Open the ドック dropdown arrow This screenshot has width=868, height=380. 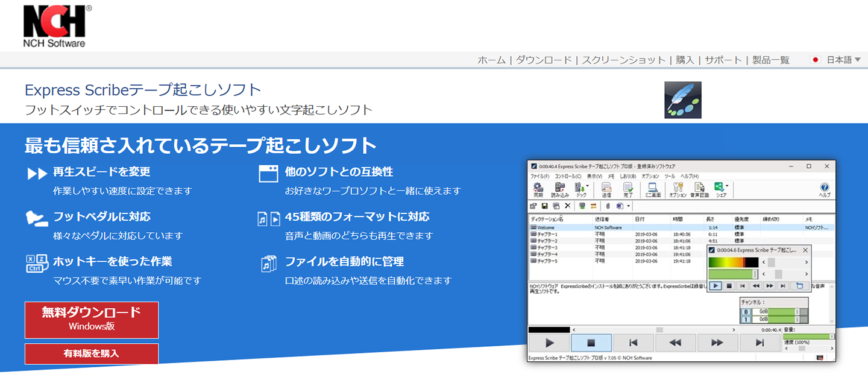pos(588,185)
